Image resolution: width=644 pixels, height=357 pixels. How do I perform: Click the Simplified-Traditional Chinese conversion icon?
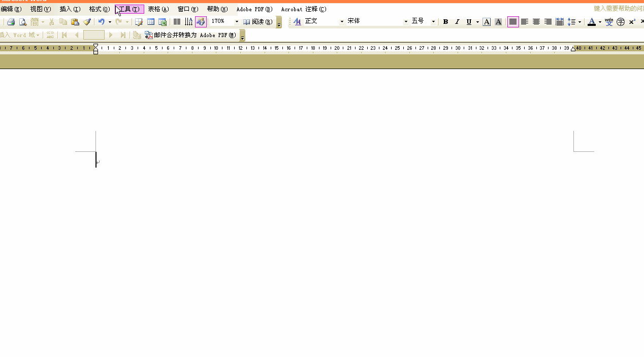tap(35, 22)
